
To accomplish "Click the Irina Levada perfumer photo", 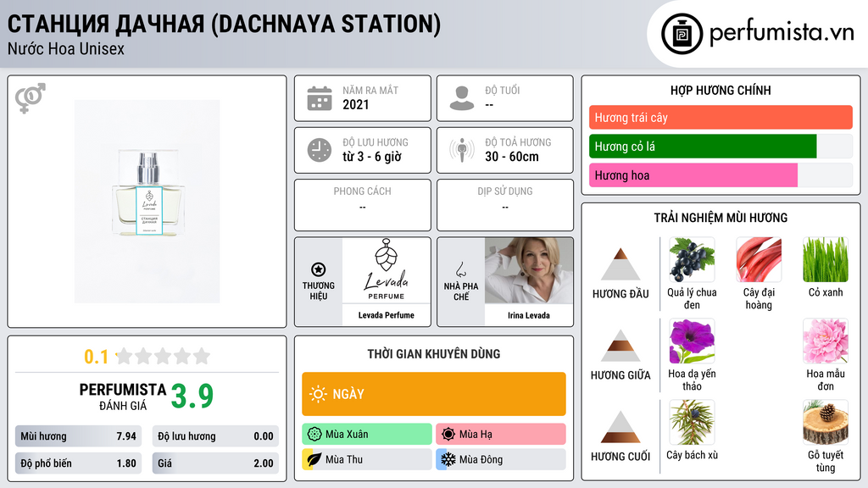I will click(529, 270).
